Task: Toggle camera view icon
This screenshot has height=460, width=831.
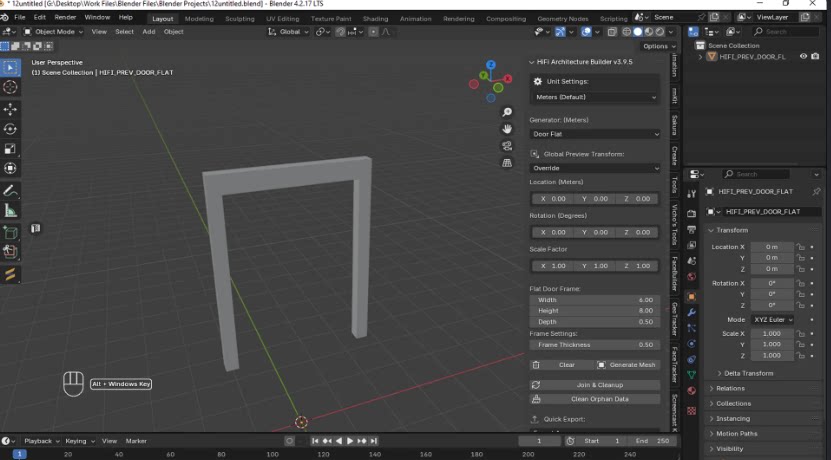Action: [x=507, y=146]
